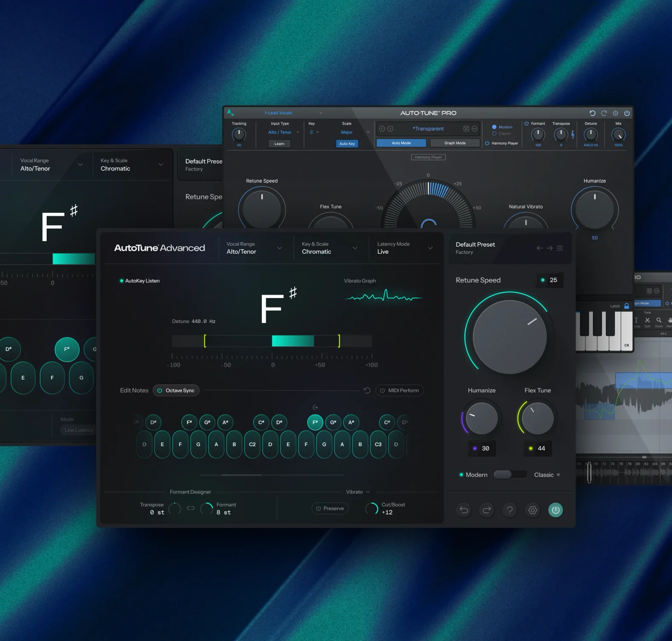Click the Flex Tune value field 44
Screen dimensions: 672x641
coord(537,448)
